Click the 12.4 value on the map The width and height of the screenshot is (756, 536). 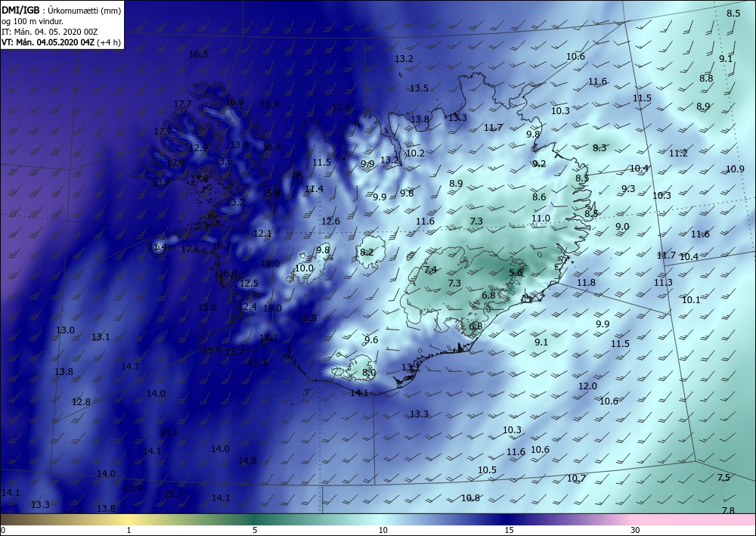click(x=247, y=307)
